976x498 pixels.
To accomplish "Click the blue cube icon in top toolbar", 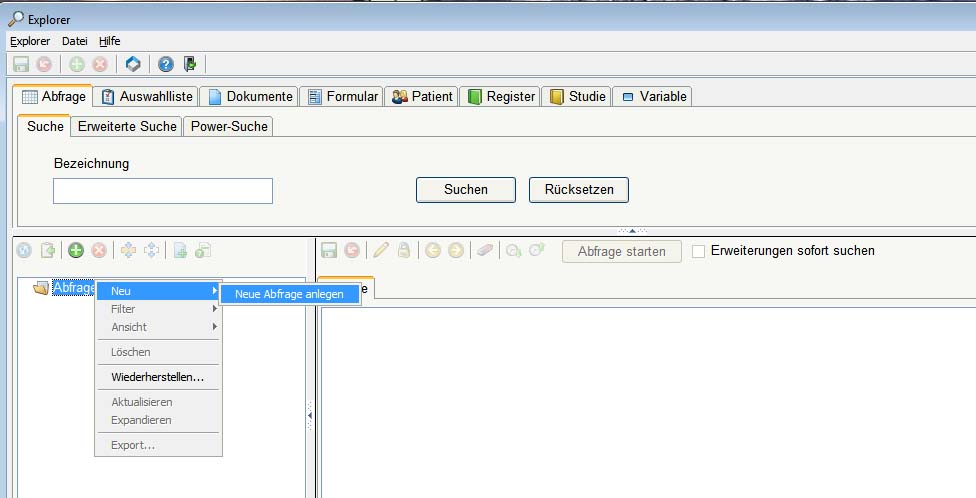I will click(132, 64).
